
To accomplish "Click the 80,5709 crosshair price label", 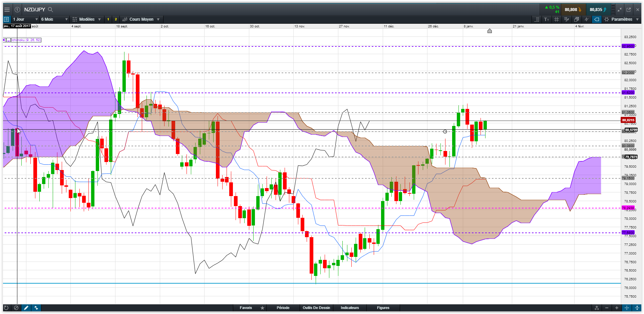I will [x=631, y=130].
